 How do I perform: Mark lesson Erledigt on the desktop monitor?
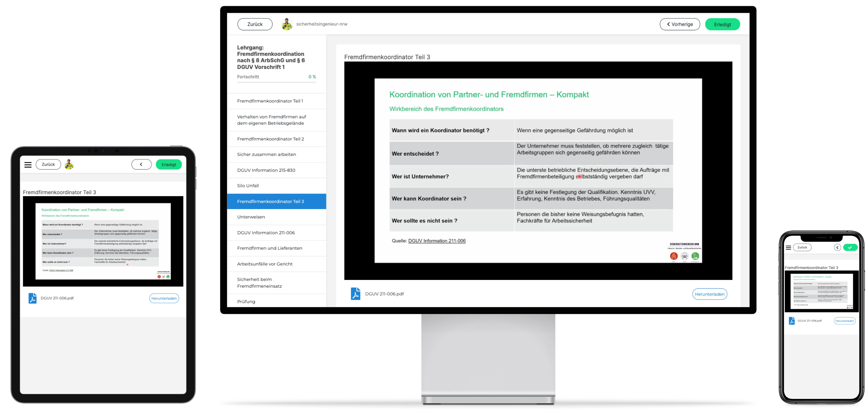click(722, 24)
